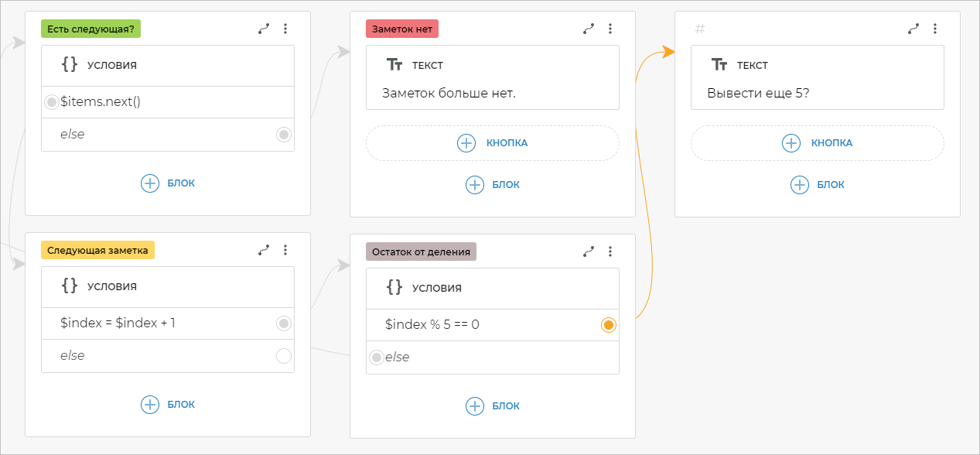The image size is (980, 455).
Task: Click connection icon on 'Остаток от деления' card
Action: coord(589,251)
